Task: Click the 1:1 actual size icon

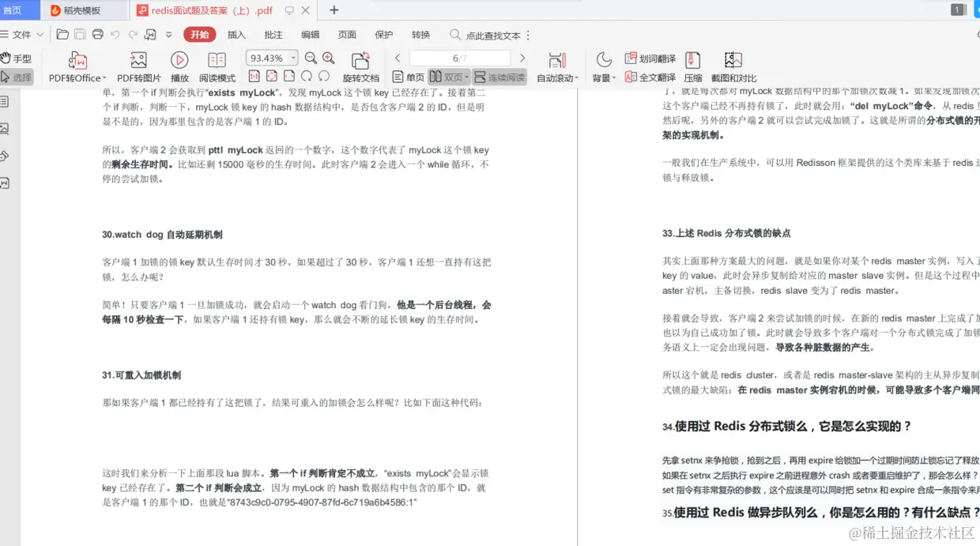Action: (x=254, y=77)
